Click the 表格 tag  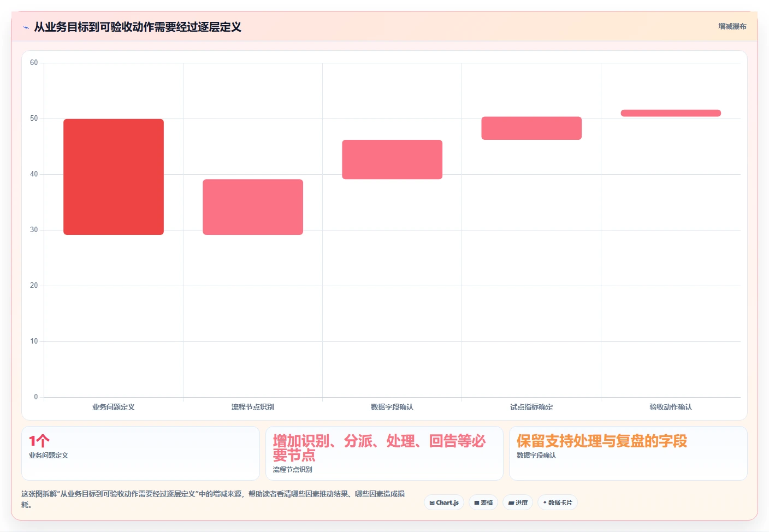click(483, 503)
